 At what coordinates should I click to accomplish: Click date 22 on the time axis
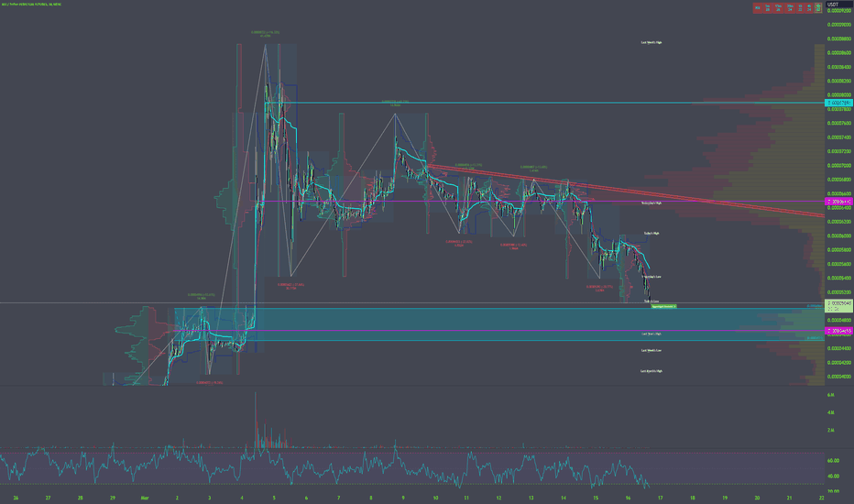(821, 498)
